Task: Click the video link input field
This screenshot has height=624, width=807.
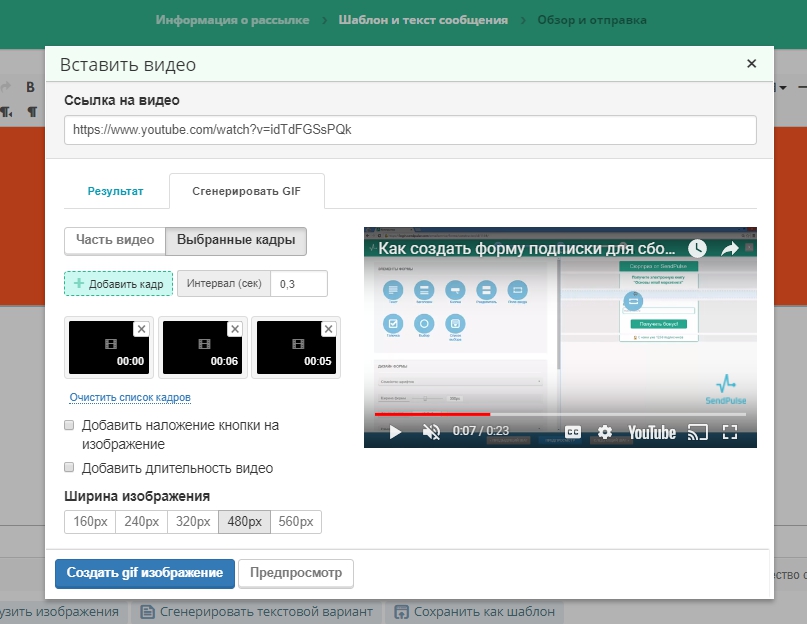Action: click(x=410, y=130)
